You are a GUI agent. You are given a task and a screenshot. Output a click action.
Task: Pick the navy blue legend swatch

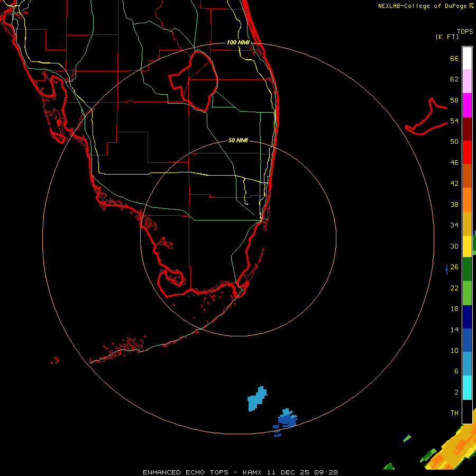coord(467,317)
